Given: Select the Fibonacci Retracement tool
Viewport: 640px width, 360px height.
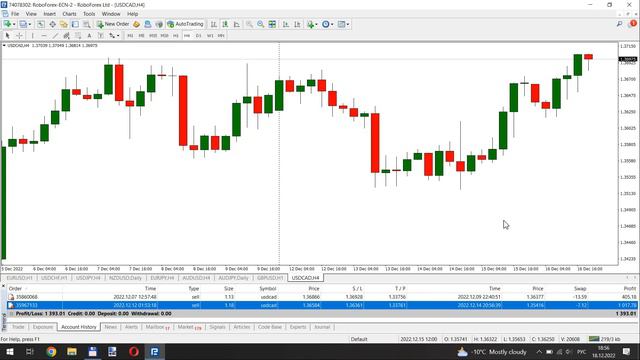Looking at the screenshot, I should 78,36.
